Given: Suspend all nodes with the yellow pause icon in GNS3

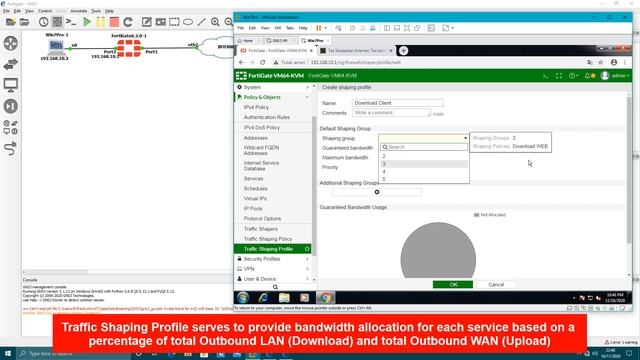Looking at the screenshot, I should (100, 22).
